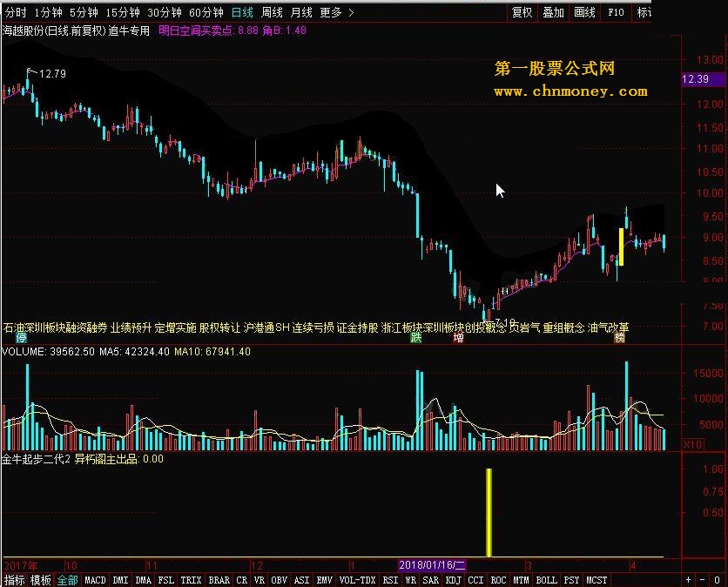The width and height of the screenshot is (728, 587).
Task: Click the 股权转让 concept tag
Action: tap(219, 327)
